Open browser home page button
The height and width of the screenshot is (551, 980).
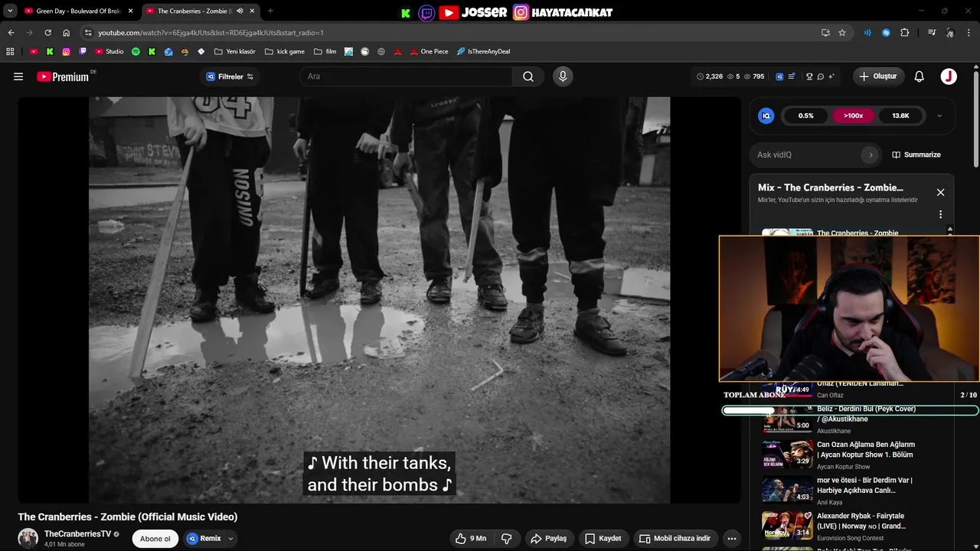coord(66,33)
